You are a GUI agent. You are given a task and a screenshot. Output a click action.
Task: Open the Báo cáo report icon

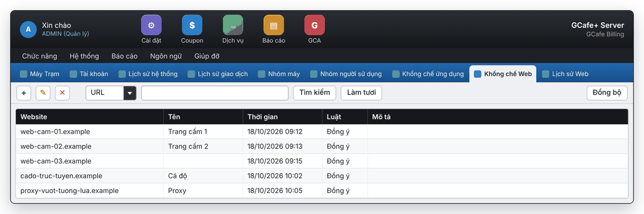point(273,25)
